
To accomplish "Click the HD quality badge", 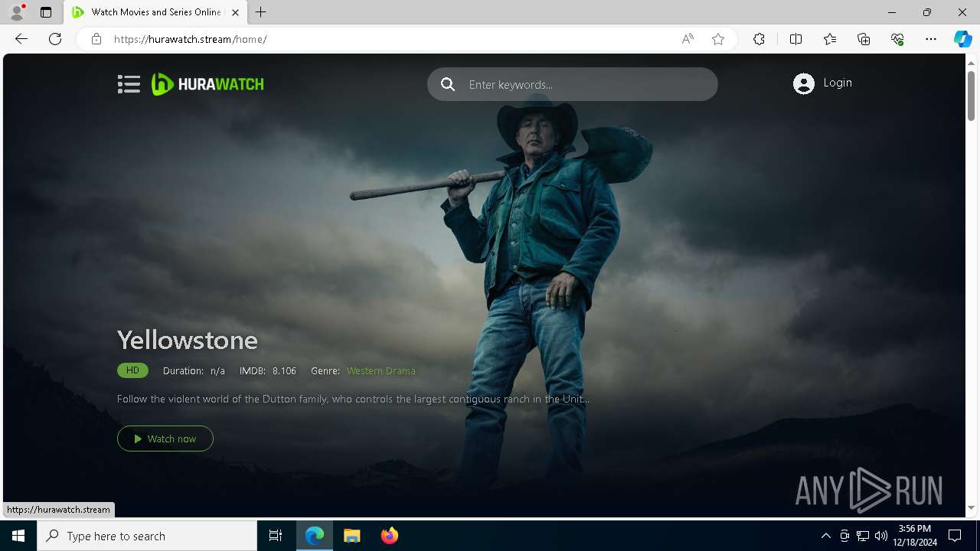I will tap(132, 370).
